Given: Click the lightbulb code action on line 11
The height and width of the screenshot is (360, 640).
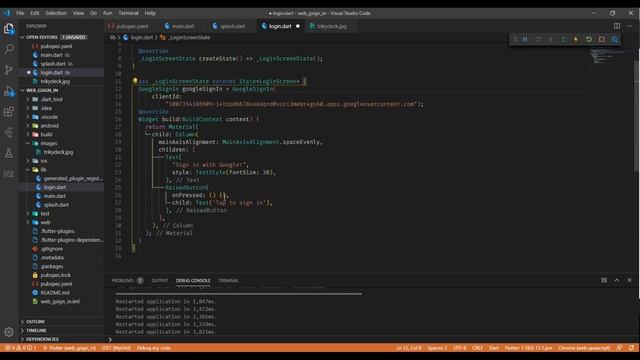Looking at the screenshot, I should pos(135,81).
